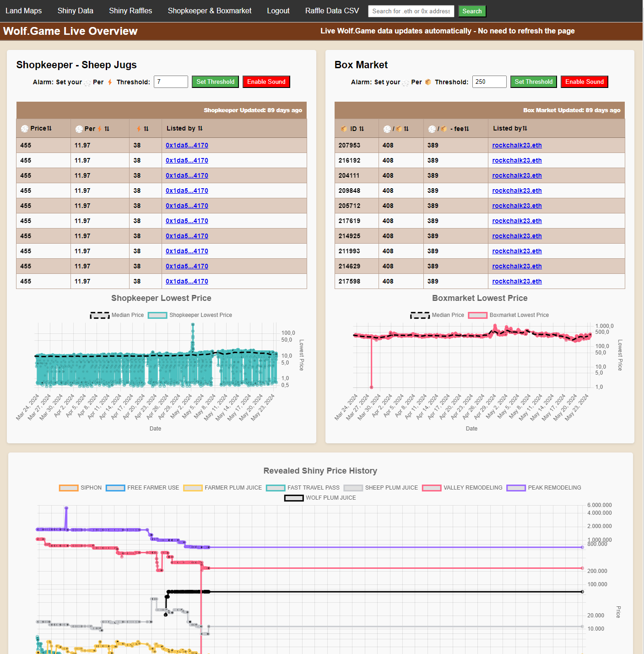Click jug icon in Shopkeeper alarm label
Screen dimensions: 644x654
coord(110,82)
